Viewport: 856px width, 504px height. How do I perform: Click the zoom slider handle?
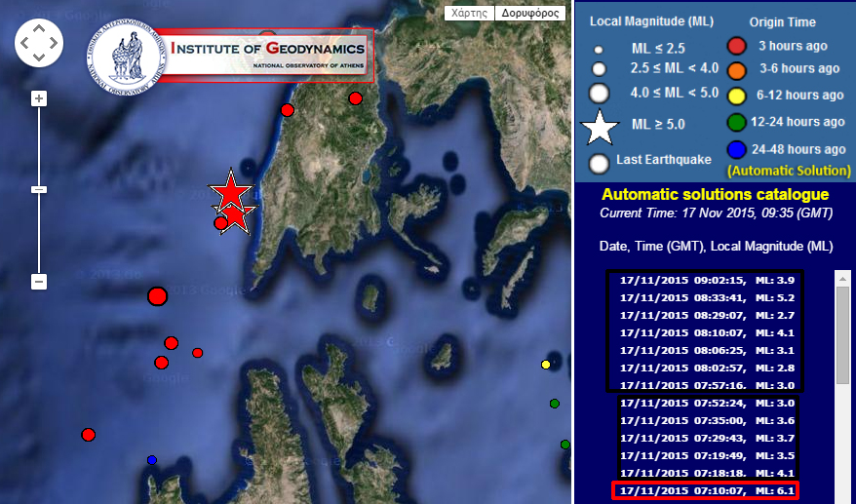click(x=39, y=189)
